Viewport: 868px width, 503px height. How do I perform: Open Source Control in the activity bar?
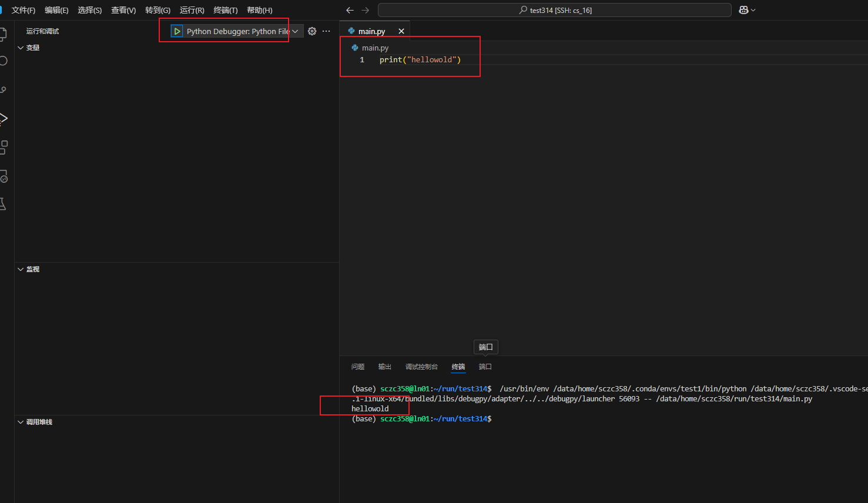(x=3, y=90)
